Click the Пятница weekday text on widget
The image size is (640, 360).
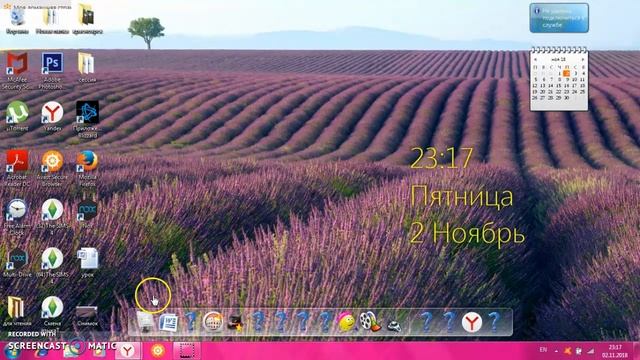coord(461,197)
